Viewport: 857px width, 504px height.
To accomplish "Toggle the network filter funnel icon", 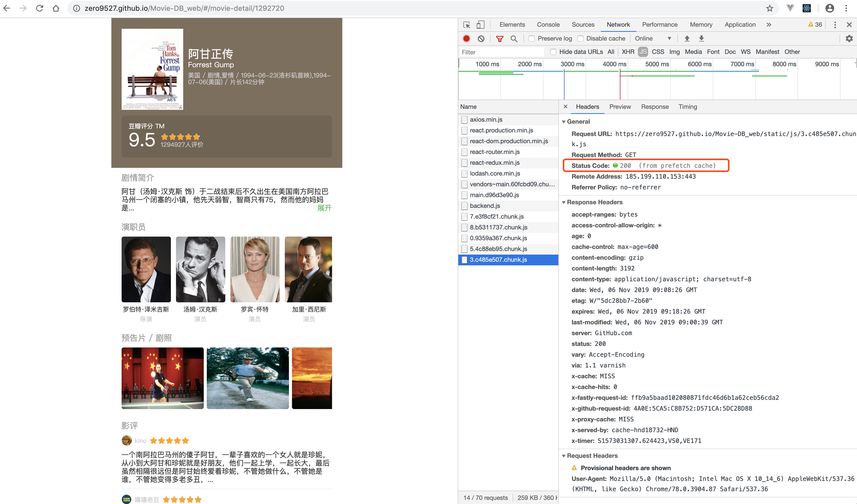I will pos(499,39).
